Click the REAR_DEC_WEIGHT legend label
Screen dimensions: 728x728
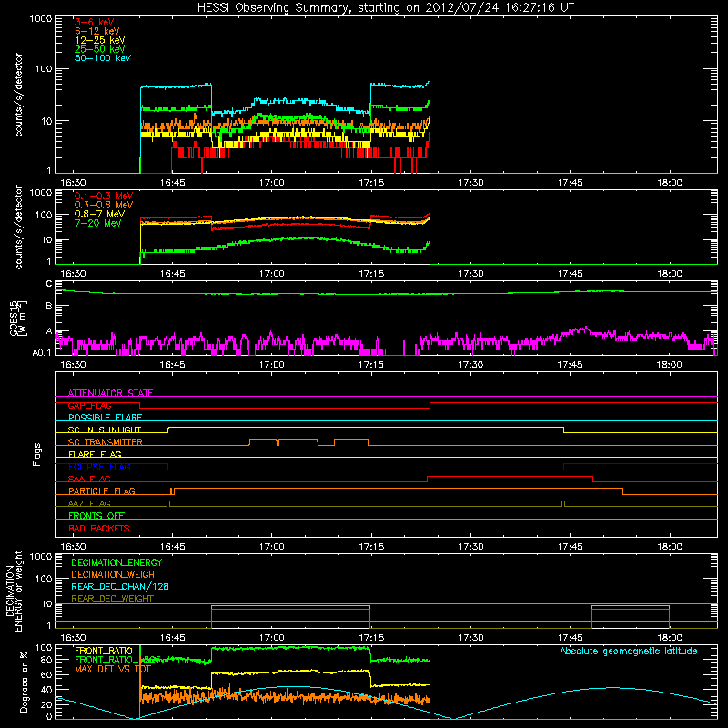point(112,599)
